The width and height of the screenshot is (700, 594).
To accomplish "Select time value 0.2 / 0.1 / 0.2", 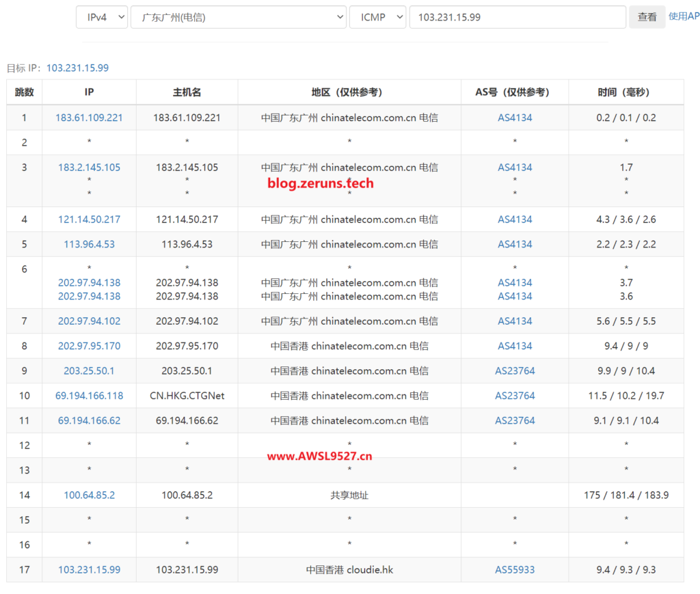I will (626, 118).
